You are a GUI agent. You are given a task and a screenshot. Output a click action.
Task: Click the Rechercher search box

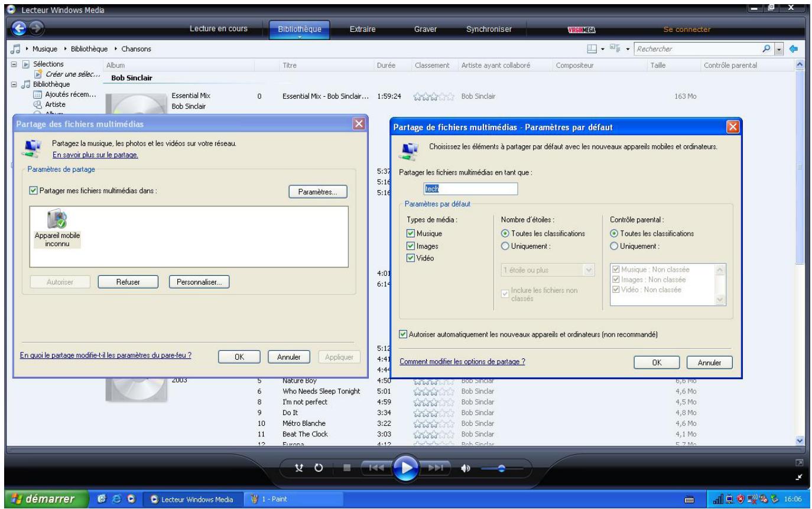(x=699, y=48)
